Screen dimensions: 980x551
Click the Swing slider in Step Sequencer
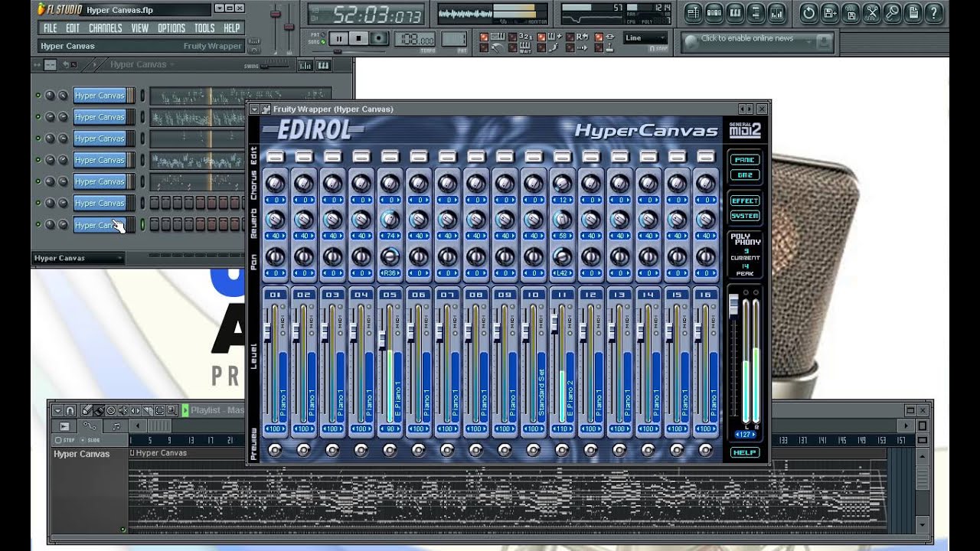click(x=274, y=66)
